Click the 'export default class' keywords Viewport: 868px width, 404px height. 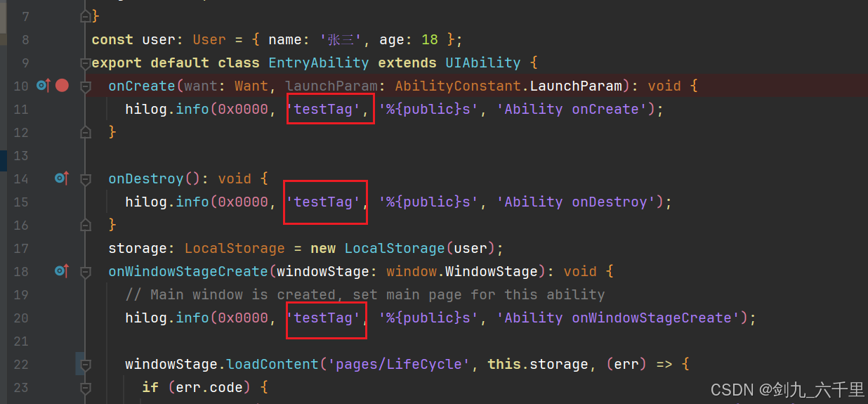click(x=176, y=63)
